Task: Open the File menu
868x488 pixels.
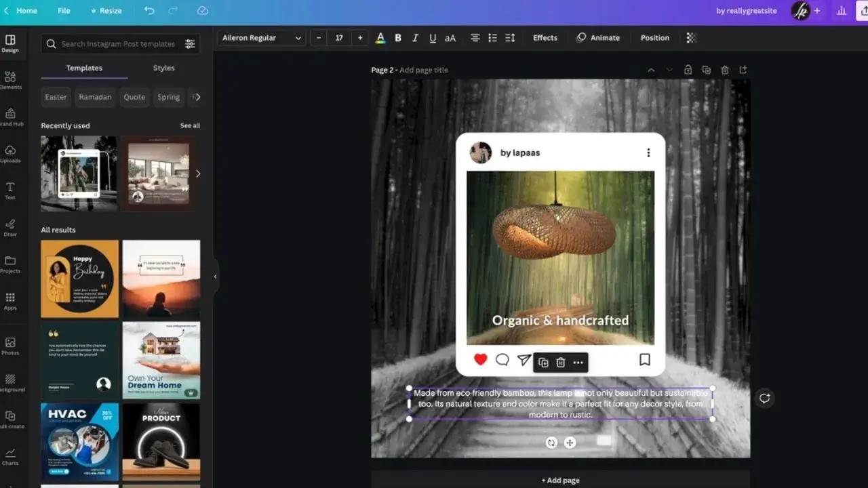Action: (64, 11)
